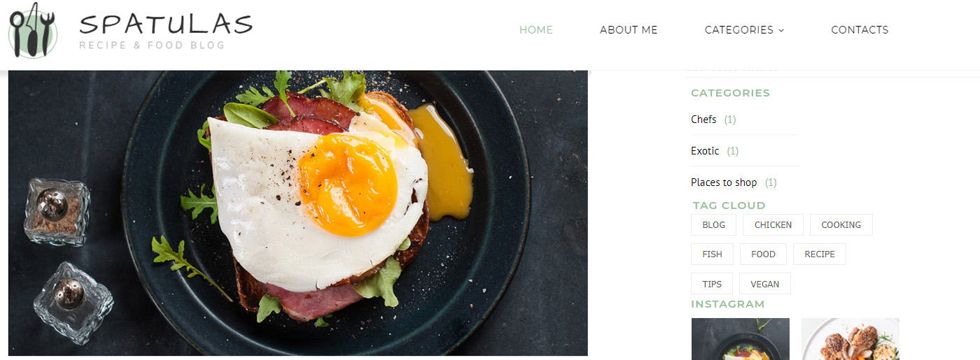Filter posts by FISH tag
The image size is (980, 360).
(x=712, y=254)
